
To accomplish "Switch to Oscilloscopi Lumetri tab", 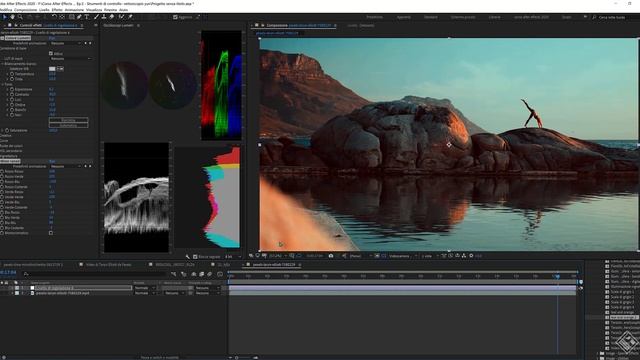I will 118,25.
